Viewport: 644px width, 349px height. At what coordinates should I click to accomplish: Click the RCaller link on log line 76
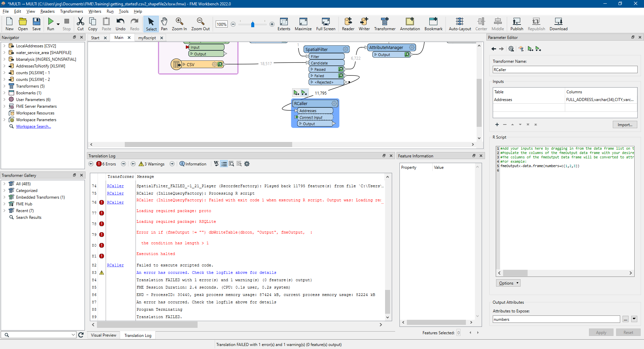[x=115, y=202]
